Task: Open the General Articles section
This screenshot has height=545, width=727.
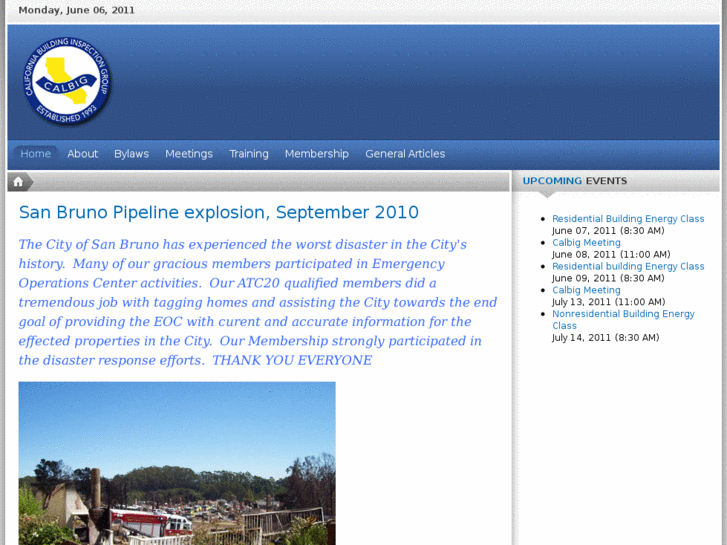Action: 405,154
